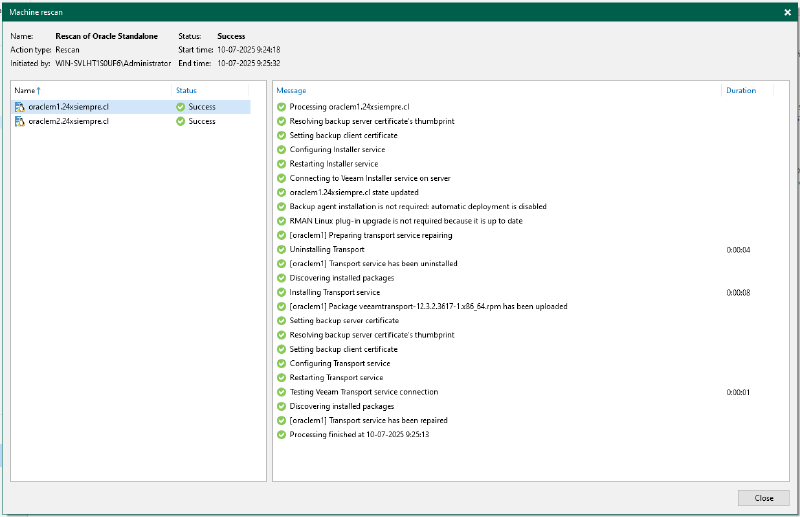Sort by the Status column header
Screen dimensions: 800x517
coord(186,90)
